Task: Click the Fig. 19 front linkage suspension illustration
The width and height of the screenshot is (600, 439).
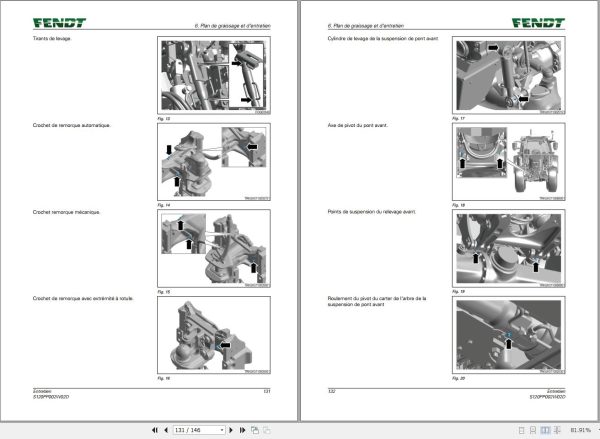Action: [x=509, y=248]
